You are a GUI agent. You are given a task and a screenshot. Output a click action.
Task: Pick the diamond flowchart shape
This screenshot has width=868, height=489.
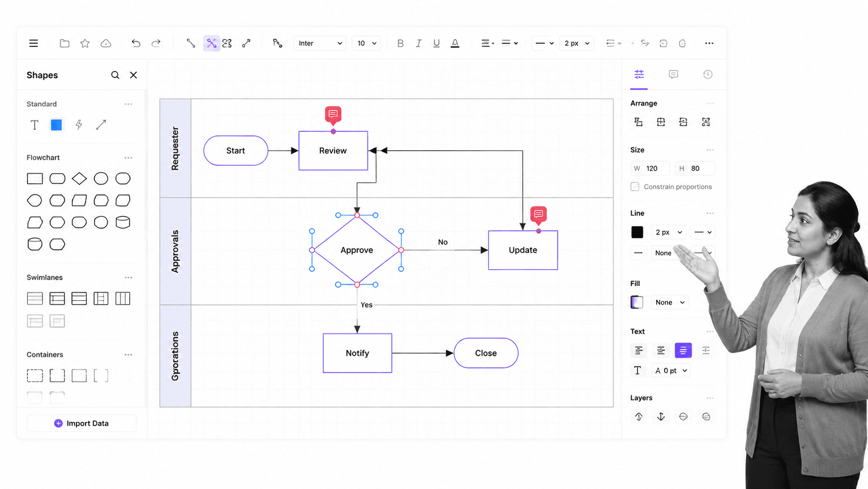tap(79, 178)
